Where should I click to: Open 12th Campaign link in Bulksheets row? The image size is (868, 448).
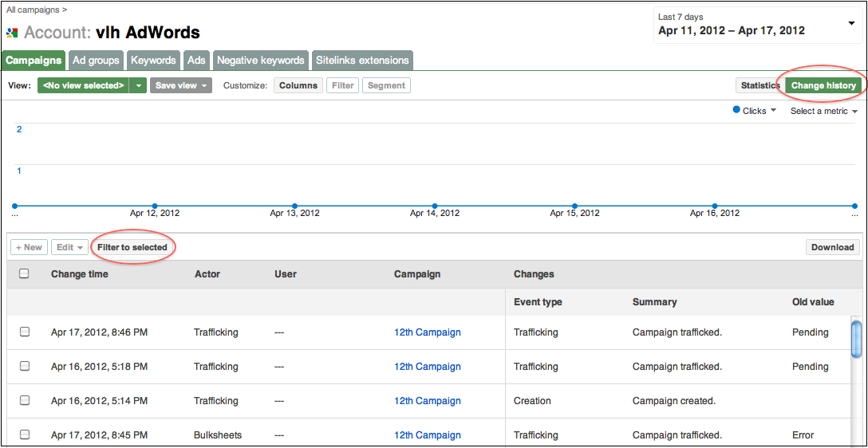[428, 435]
